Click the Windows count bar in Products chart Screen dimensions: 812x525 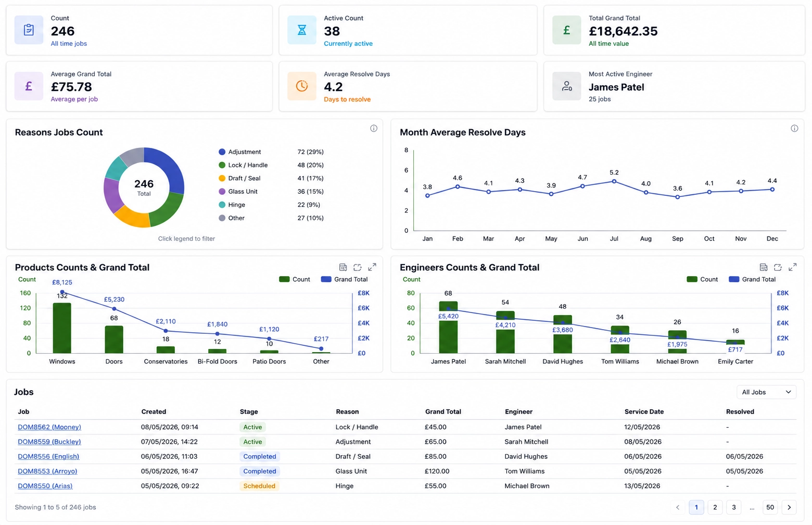pos(62,328)
